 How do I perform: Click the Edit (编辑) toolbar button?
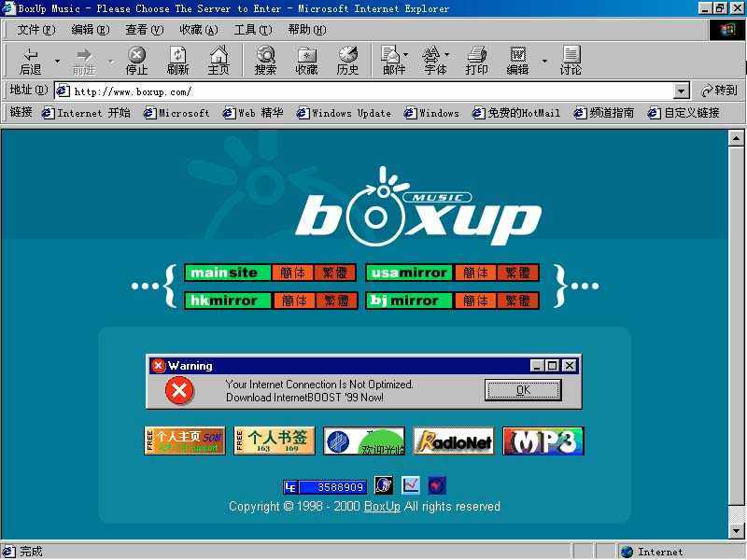[518, 61]
